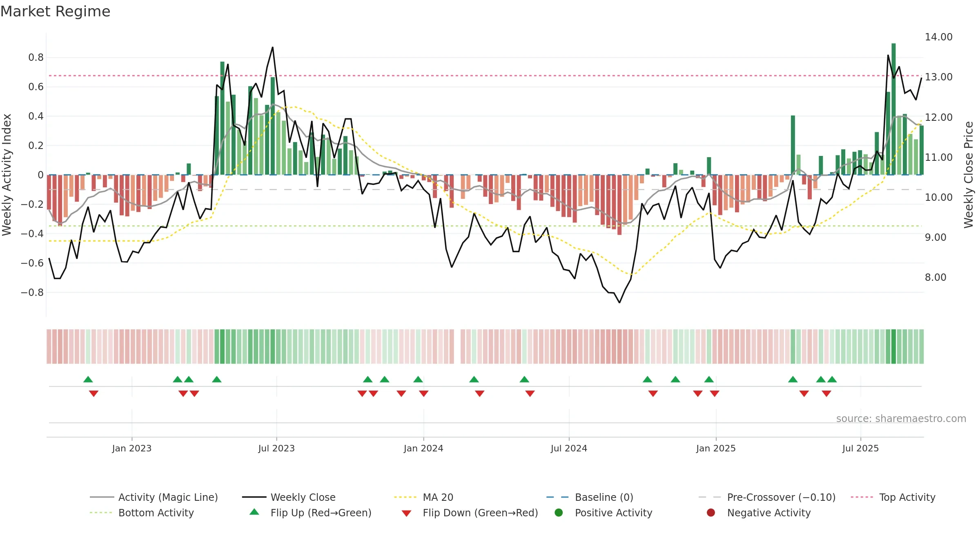Click the flip-down marker at Jan 2024
Screen dimensions: 980x551
(x=423, y=393)
